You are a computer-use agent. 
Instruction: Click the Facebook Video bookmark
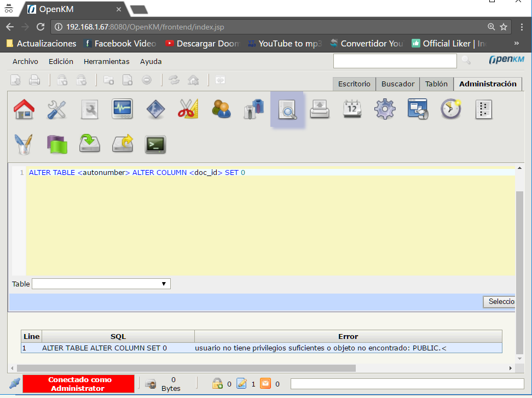[120, 43]
